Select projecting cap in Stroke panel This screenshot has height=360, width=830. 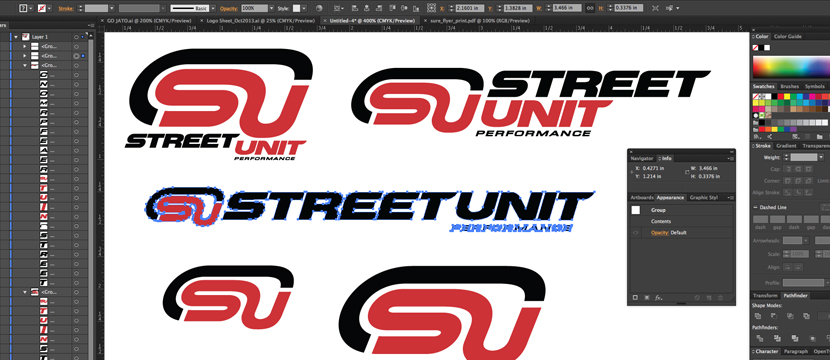click(808, 169)
